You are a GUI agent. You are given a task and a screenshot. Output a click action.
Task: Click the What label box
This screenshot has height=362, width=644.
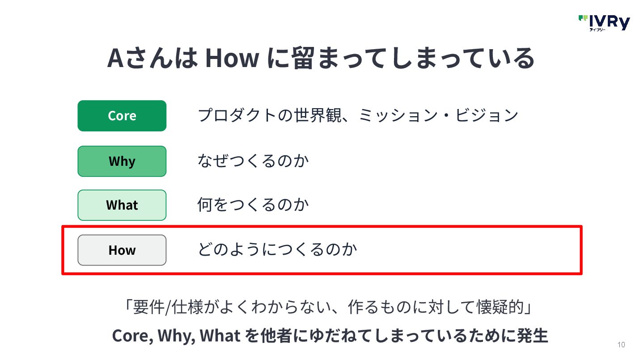122,205
